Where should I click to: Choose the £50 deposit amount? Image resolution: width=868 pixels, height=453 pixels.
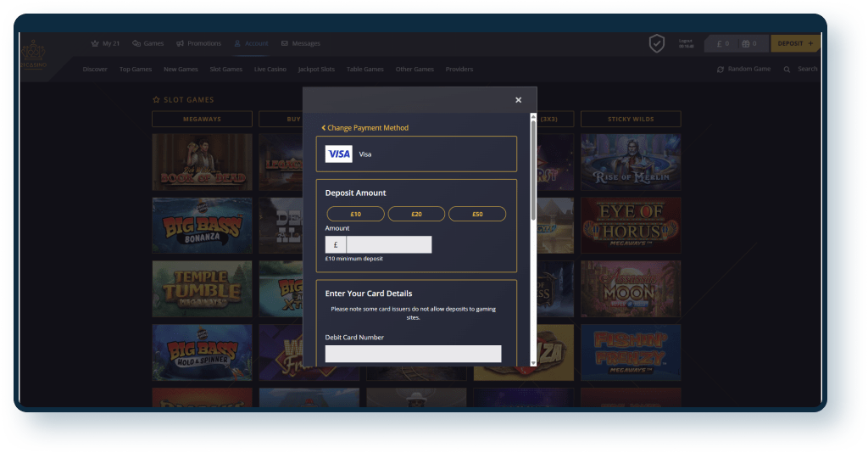tap(477, 214)
